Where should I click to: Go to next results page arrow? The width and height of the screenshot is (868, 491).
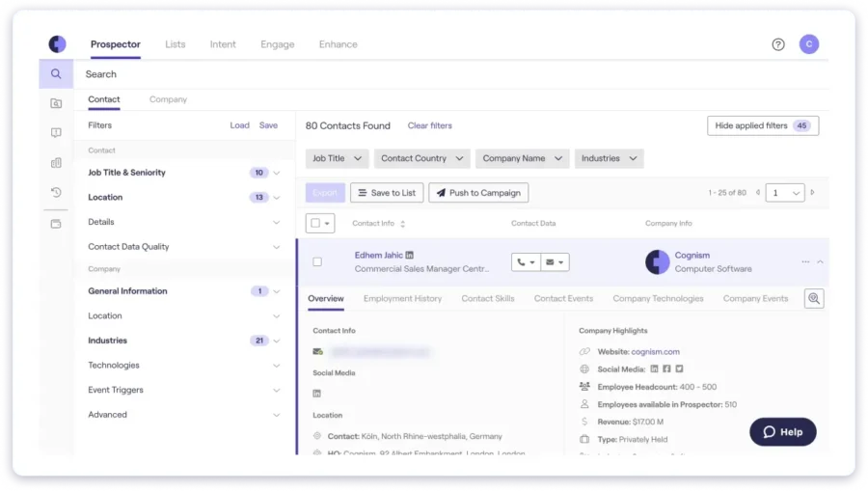[813, 193]
